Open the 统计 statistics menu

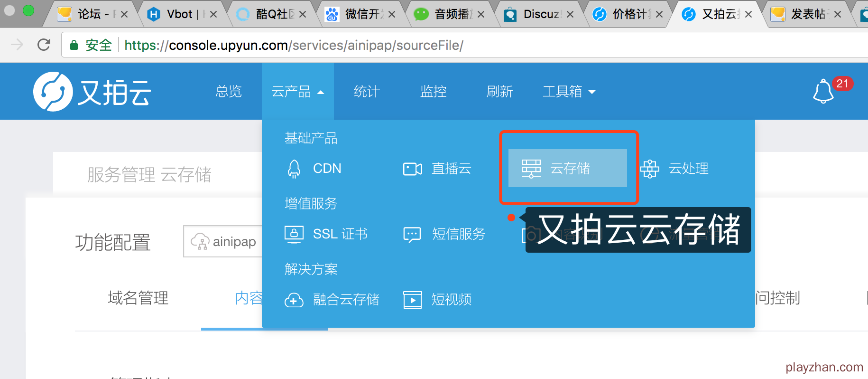coord(367,92)
